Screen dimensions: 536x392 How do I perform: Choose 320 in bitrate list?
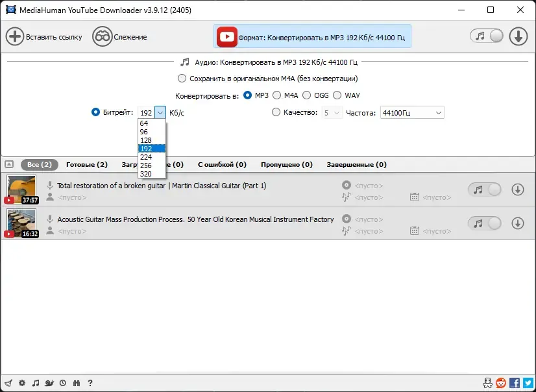[152, 174]
